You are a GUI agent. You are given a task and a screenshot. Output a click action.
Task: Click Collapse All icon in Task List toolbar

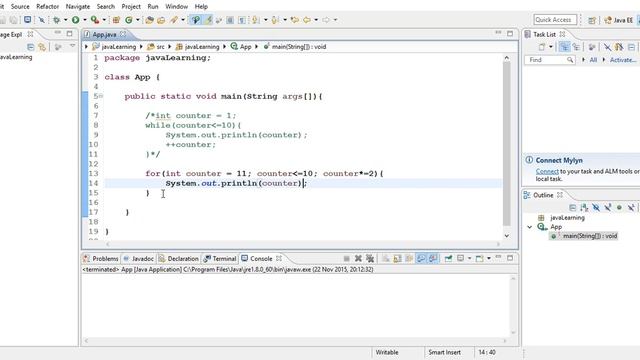631,47
